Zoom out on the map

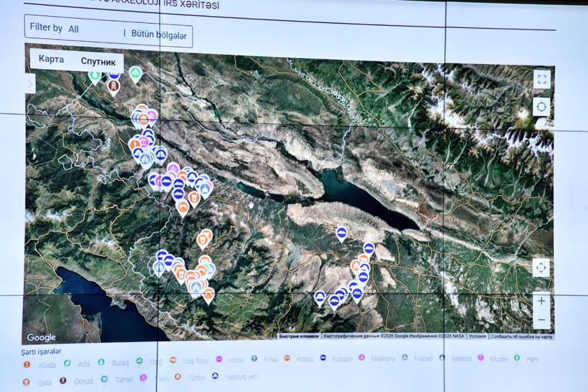pyautogui.click(x=541, y=320)
